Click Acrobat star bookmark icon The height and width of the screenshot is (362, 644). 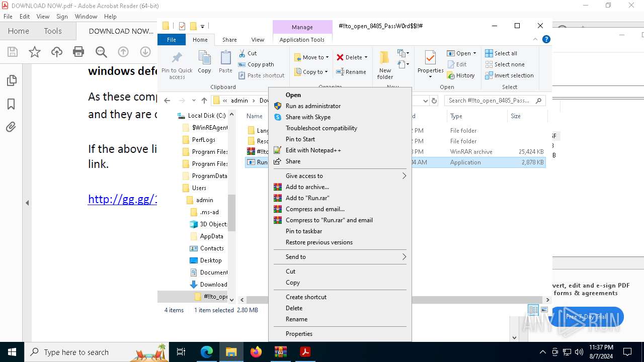point(35,52)
